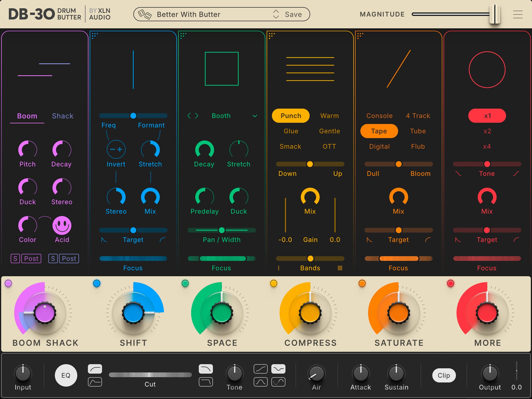Toggle the Clip button near Output
Image resolution: width=532 pixels, height=399 pixels.
coord(444,375)
